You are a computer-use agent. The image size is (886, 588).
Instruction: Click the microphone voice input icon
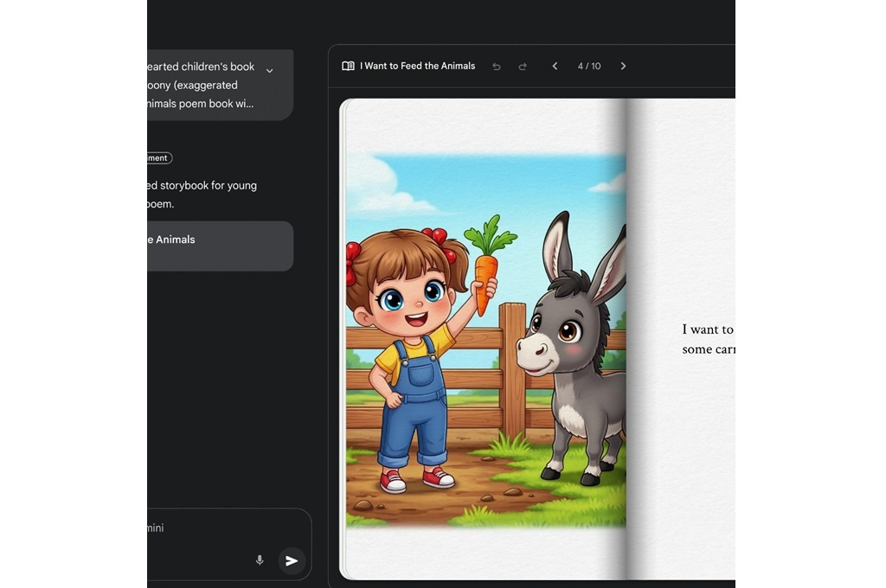point(260,560)
